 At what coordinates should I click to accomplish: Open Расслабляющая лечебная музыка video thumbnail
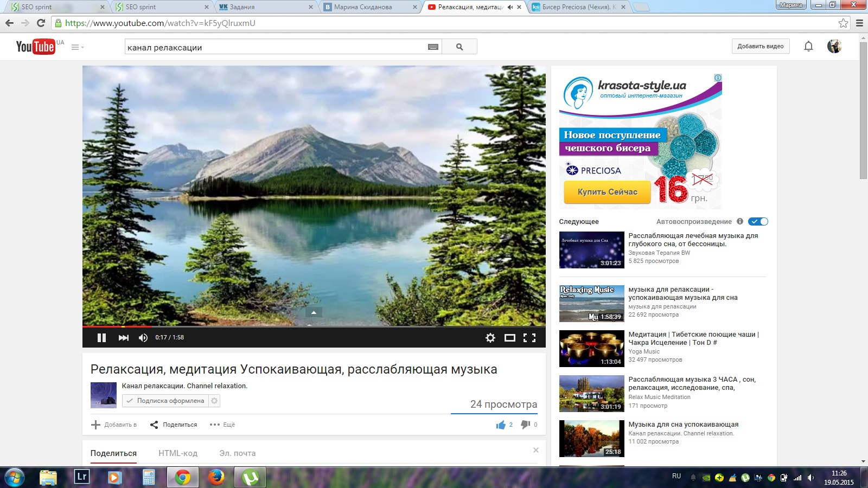pos(592,250)
